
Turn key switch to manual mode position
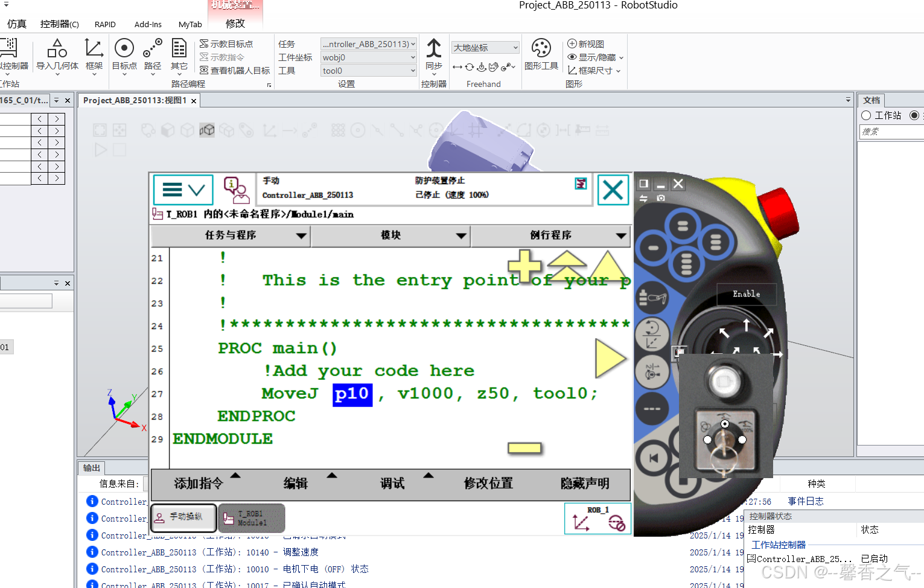pos(725,424)
